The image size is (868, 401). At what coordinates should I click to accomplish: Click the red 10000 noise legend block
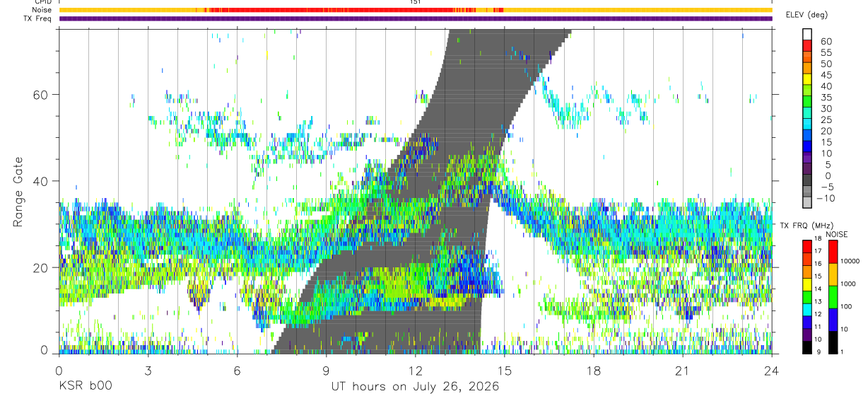click(x=833, y=252)
